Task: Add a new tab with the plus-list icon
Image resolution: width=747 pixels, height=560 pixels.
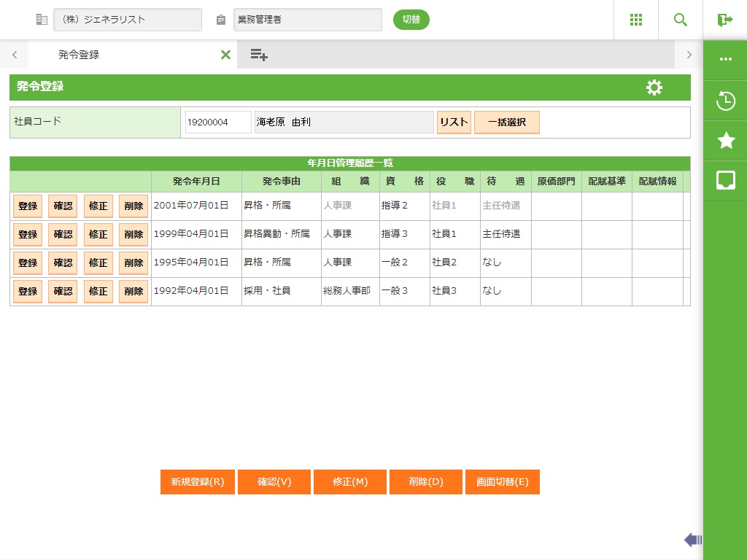Action: pyautogui.click(x=258, y=55)
